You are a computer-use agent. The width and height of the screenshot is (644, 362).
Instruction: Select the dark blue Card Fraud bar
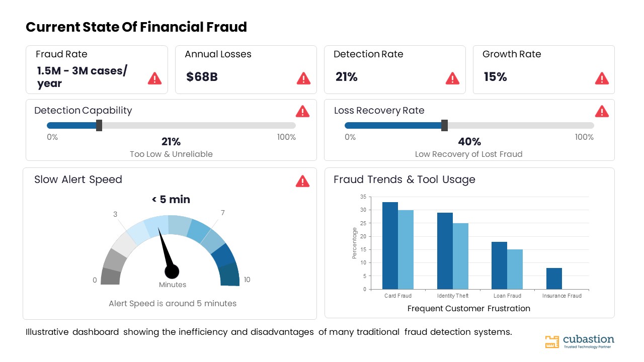390,246
